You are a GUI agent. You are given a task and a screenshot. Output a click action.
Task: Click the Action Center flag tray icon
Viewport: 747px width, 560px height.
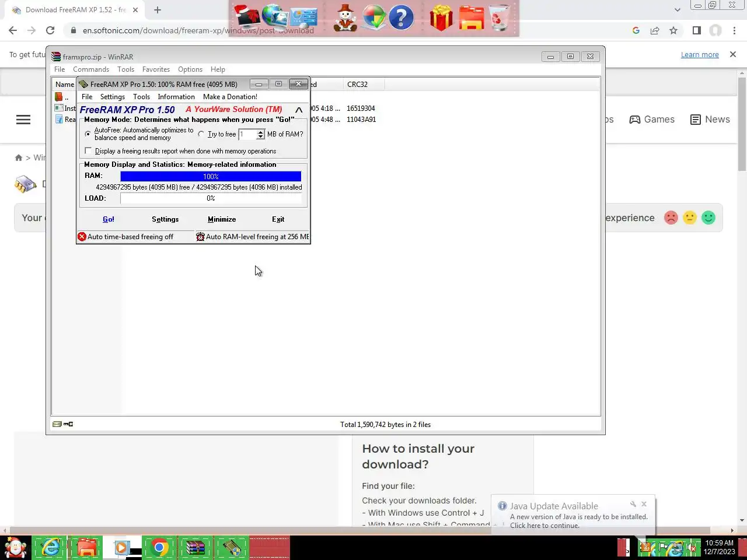[x=662, y=548]
